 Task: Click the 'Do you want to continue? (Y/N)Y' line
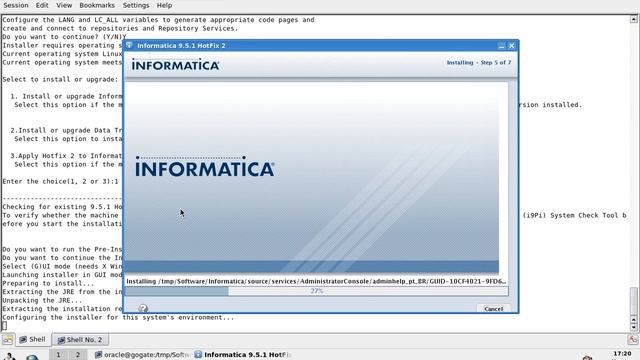(x=64, y=37)
